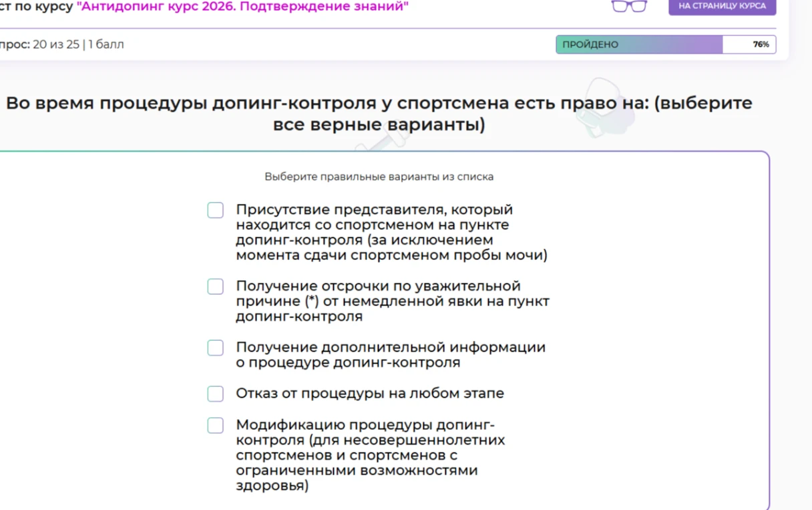
Task: Tick 'Получение дополнительной информации' checkbox
Action: (215, 348)
